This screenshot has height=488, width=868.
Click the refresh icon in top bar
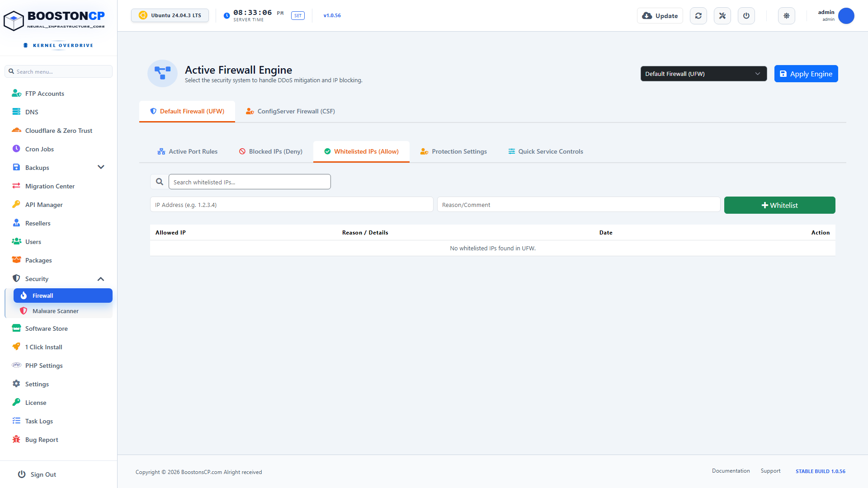coord(698,16)
